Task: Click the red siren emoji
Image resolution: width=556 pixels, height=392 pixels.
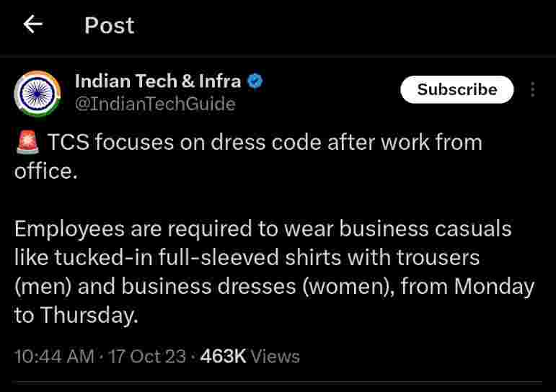Action: [x=27, y=143]
